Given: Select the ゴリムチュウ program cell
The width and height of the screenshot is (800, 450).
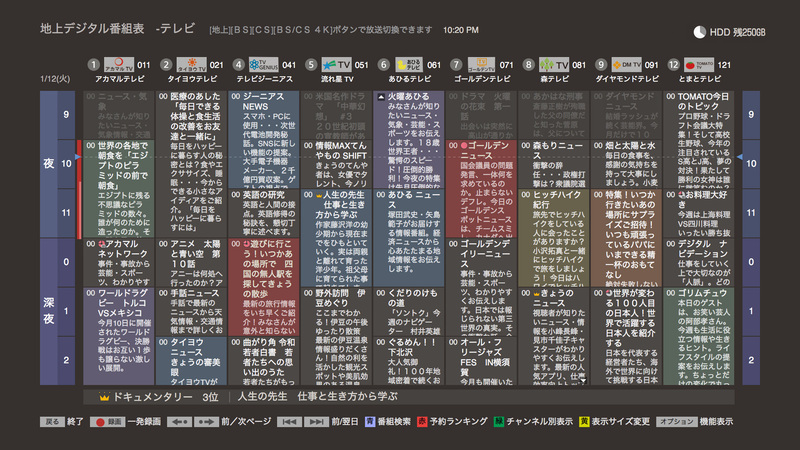Looking at the screenshot, I should (x=698, y=336).
